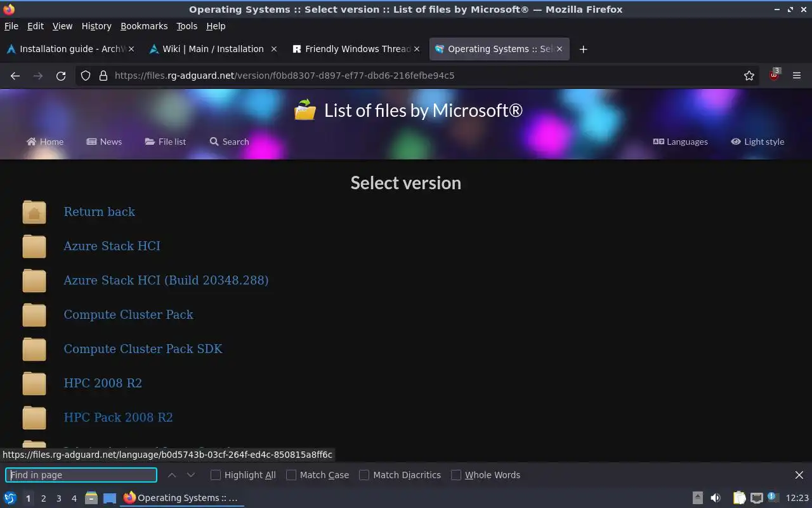Open the Tools menu
The width and height of the screenshot is (812, 508).
(187, 26)
